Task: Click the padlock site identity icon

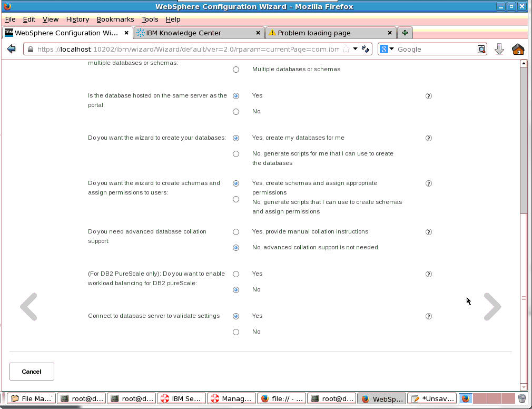Action: click(x=30, y=49)
